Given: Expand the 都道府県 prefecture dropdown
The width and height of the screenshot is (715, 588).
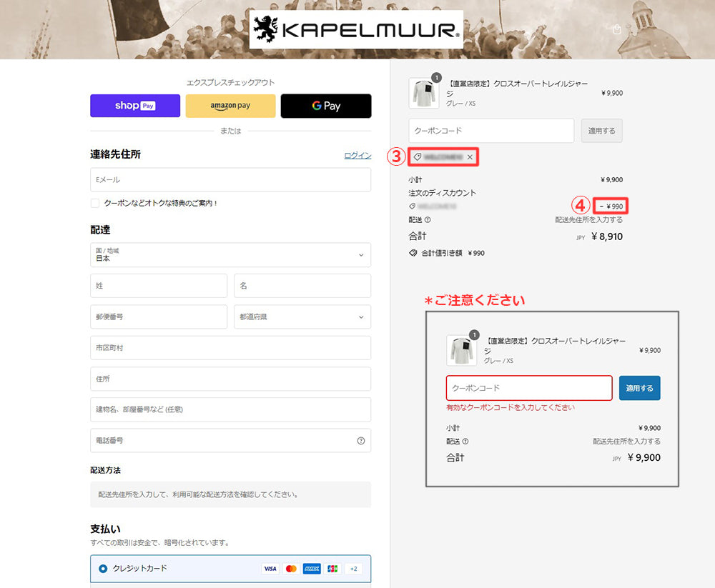Looking at the screenshot, I should pyautogui.click(x=302, y=317).
